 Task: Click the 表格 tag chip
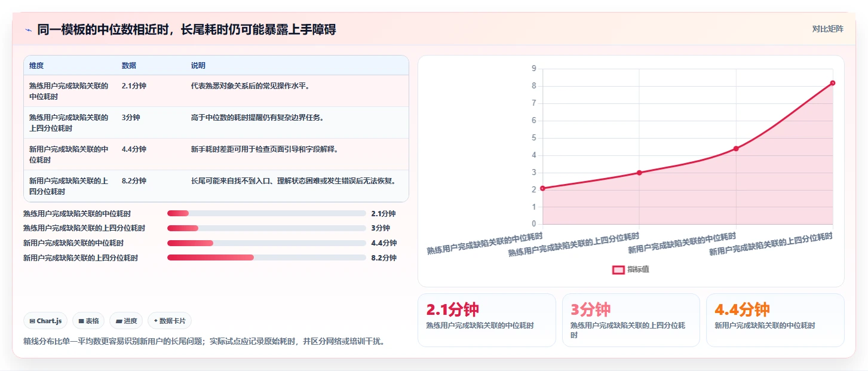[x=88, y=321]
